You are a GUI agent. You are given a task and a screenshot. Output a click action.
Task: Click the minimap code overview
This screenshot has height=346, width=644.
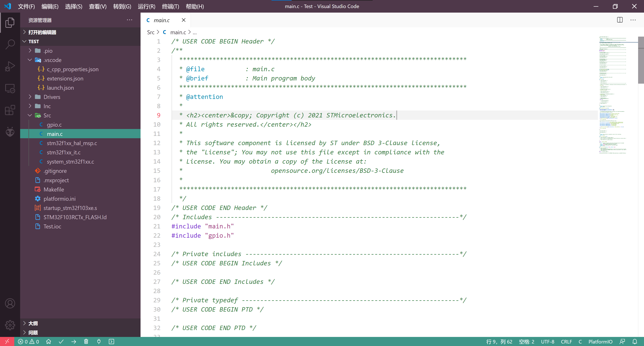click(612, 95)
